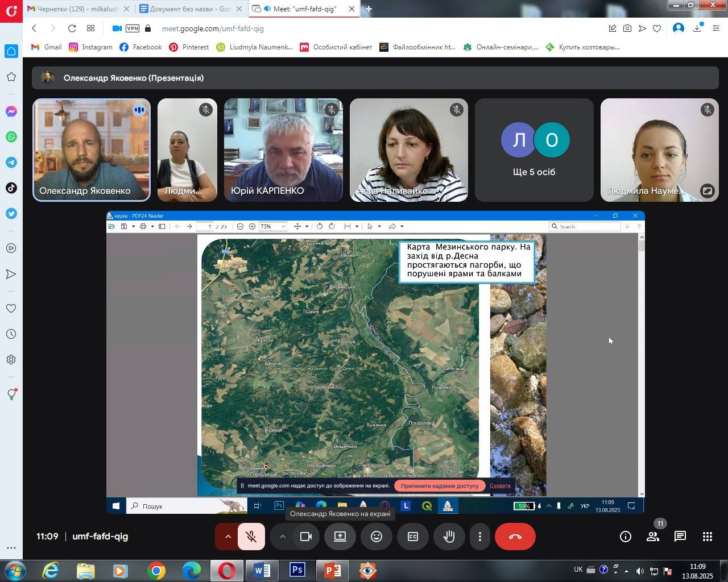This screenshot has width=728, height=582.
Task: Click the address bar URL field
Action: pyautogui.click(x=375, y=28)
